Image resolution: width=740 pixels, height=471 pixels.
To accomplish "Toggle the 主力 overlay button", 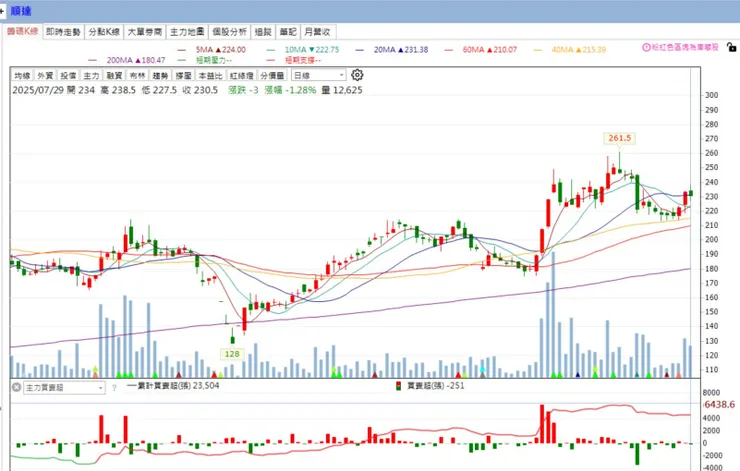I will [x=92, y=76].
